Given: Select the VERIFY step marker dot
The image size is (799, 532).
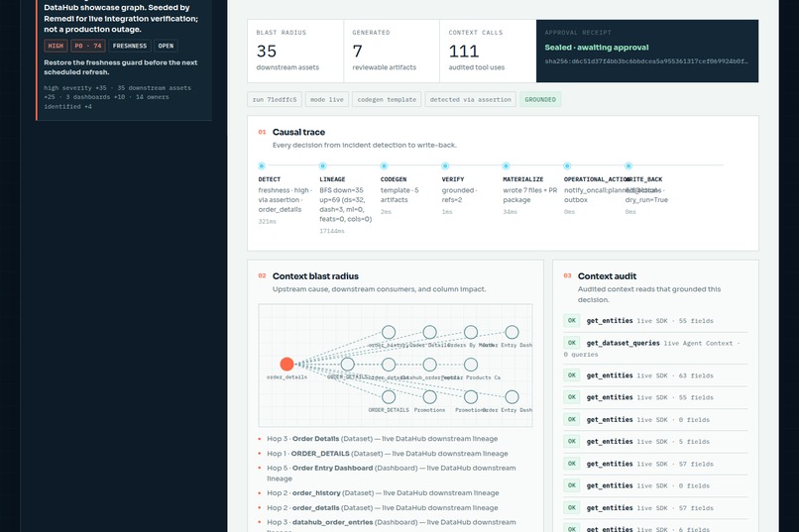Looking at the screenshot, I should (445, 166).
